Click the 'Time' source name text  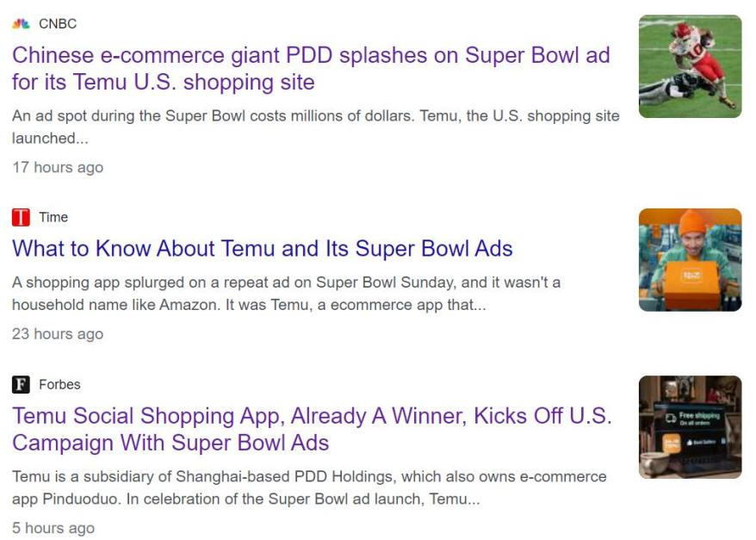pos(53,217)
